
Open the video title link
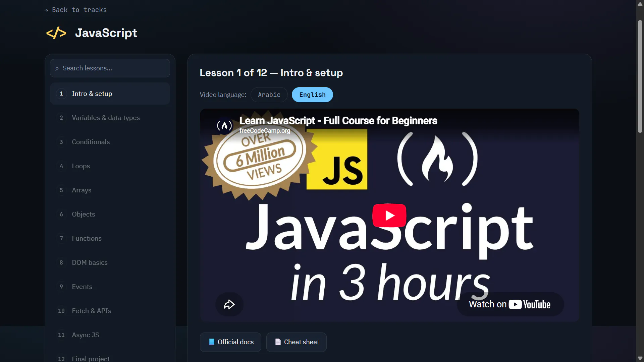[x=338, y=121]
